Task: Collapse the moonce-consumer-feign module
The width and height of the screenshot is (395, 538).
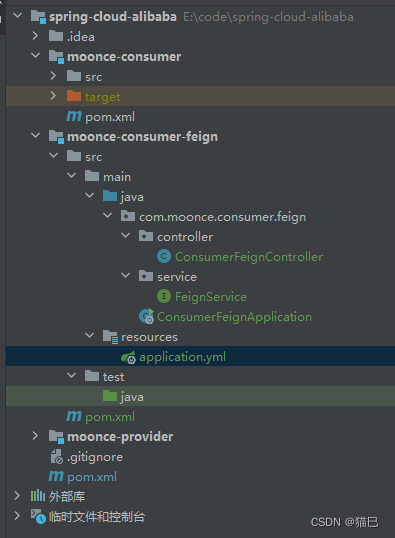Action: [x=35, y=136]
